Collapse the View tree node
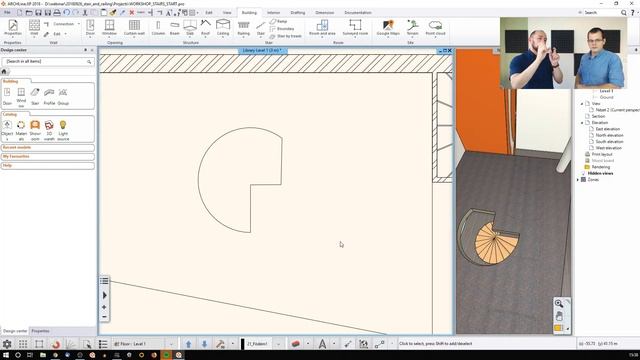This screenshot has width=640, height=360. pyautogui.click(x=582, y=104)
